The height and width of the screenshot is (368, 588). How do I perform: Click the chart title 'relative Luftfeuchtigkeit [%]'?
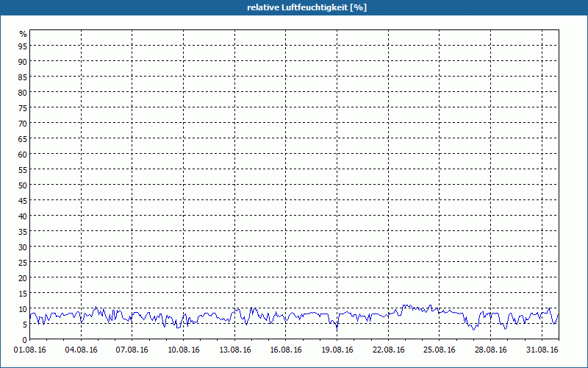coord(306,7)
